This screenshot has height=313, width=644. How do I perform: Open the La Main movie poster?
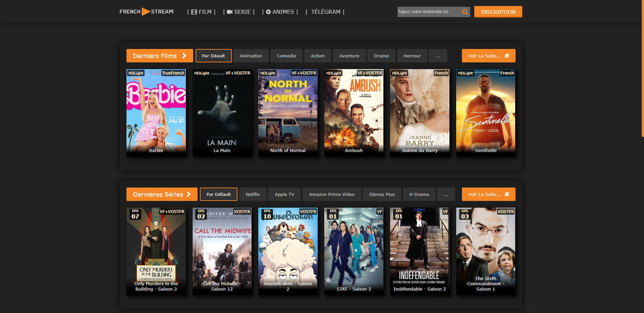click(x=222, y=113)
